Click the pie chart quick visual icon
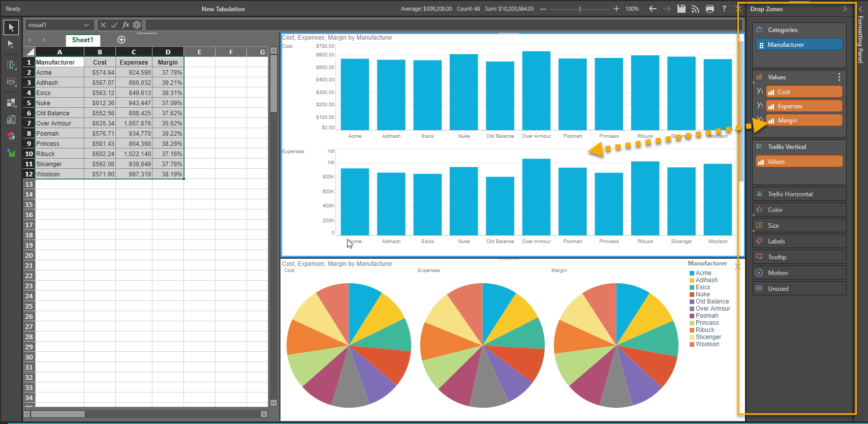 (11, 136)
